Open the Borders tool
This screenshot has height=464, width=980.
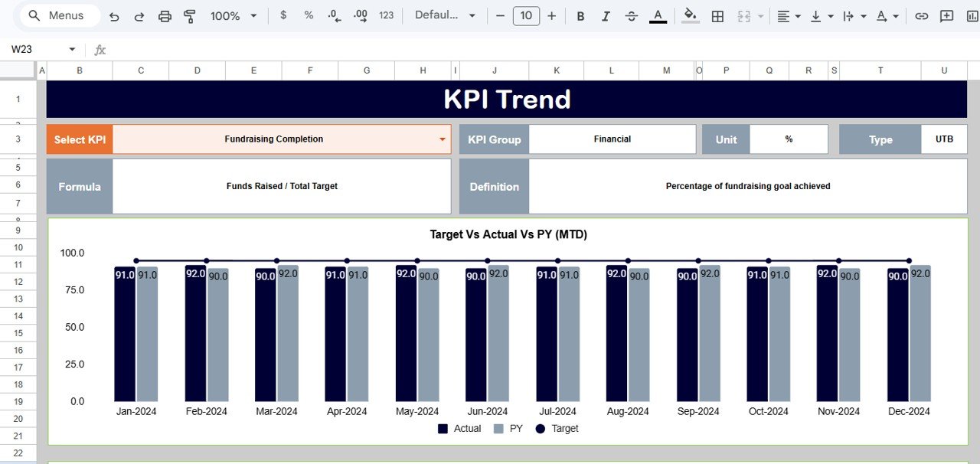pyautogui.click(x=717, y=16)
